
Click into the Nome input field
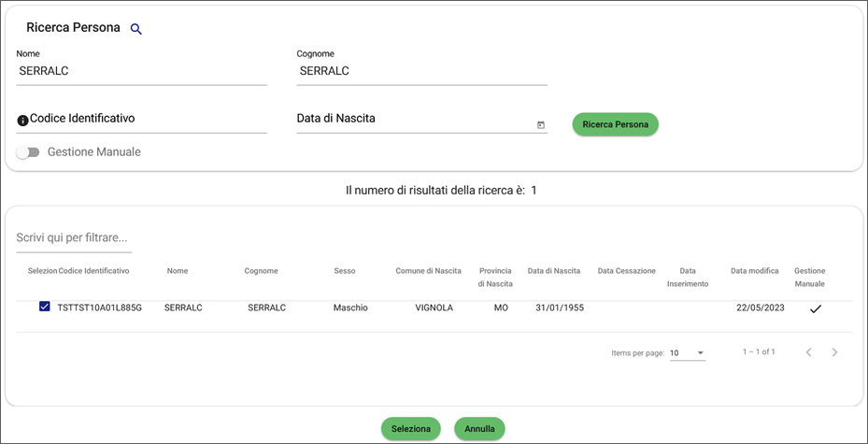pyautogui.click(x=141, y=71)
